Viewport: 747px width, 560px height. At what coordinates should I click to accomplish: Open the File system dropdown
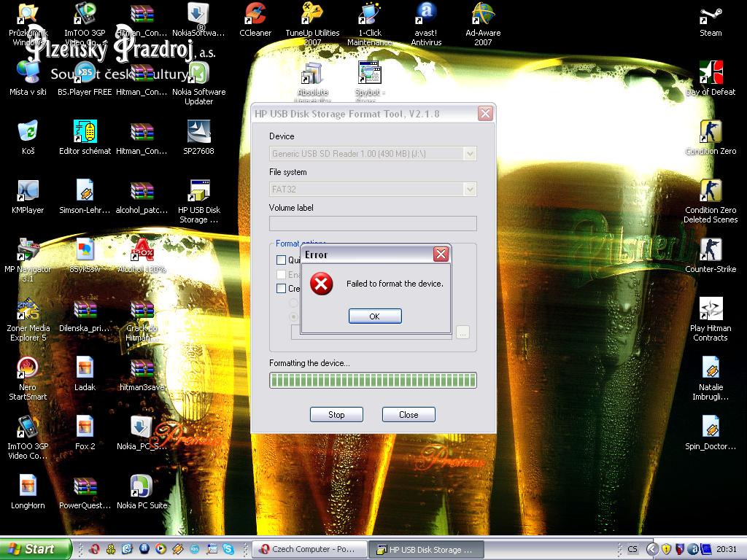[x=470, y=190]
